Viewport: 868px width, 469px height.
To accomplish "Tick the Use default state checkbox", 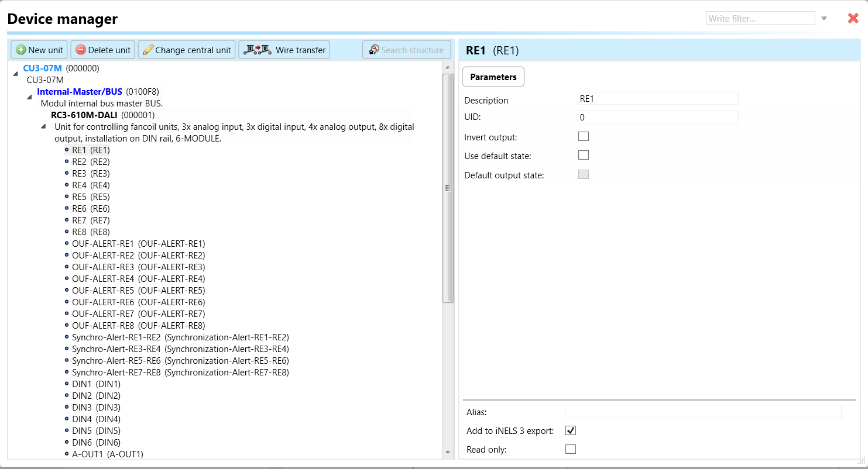I will pos(583,156).
